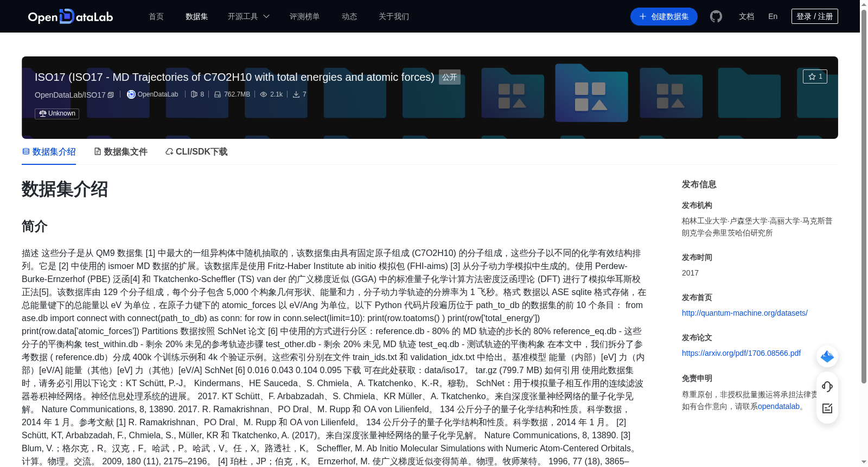Switch to the CLI/SDK下载 tab
This screenshot has height=467, width=868.
pos(196,152)
